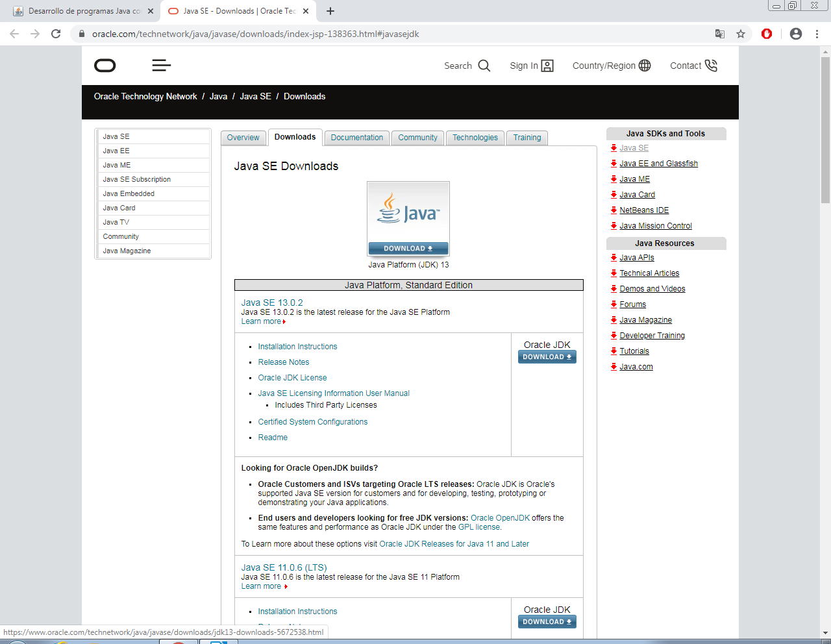Click the Java breadcrumb in the black header
Image resolution: width=831 pixels, height=644 pixels.
[218, 96]
